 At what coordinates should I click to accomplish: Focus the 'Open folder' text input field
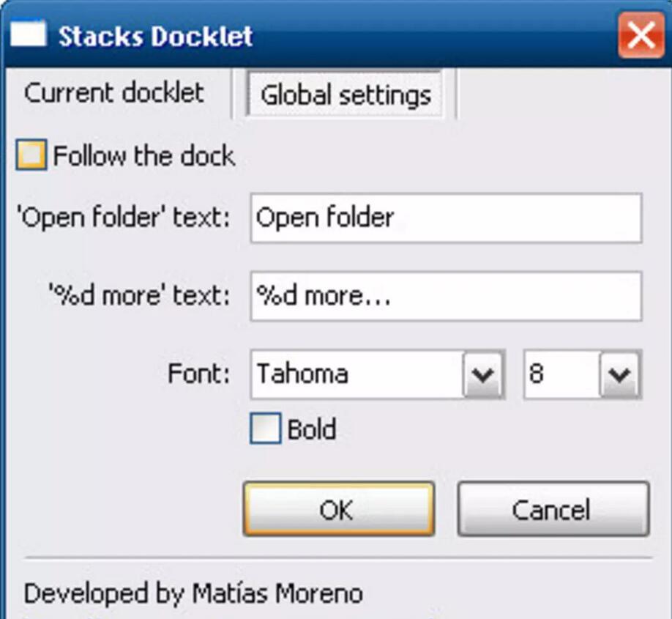(x=445, y=218)
